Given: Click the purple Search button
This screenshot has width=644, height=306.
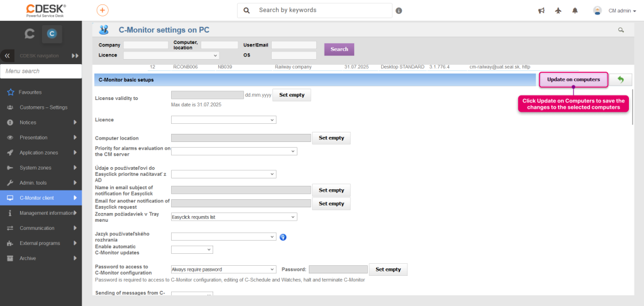Looking at the screenshot, I should coord(339,49).
